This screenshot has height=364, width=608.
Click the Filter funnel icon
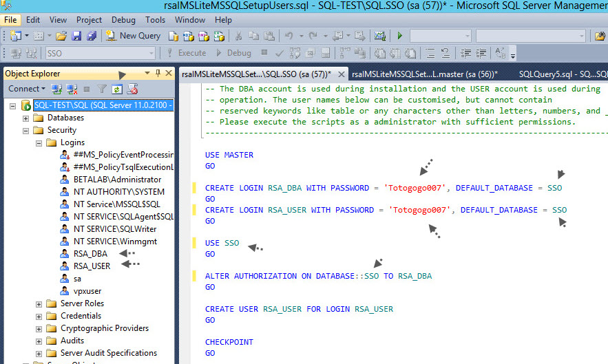click(x=102, y=89)
